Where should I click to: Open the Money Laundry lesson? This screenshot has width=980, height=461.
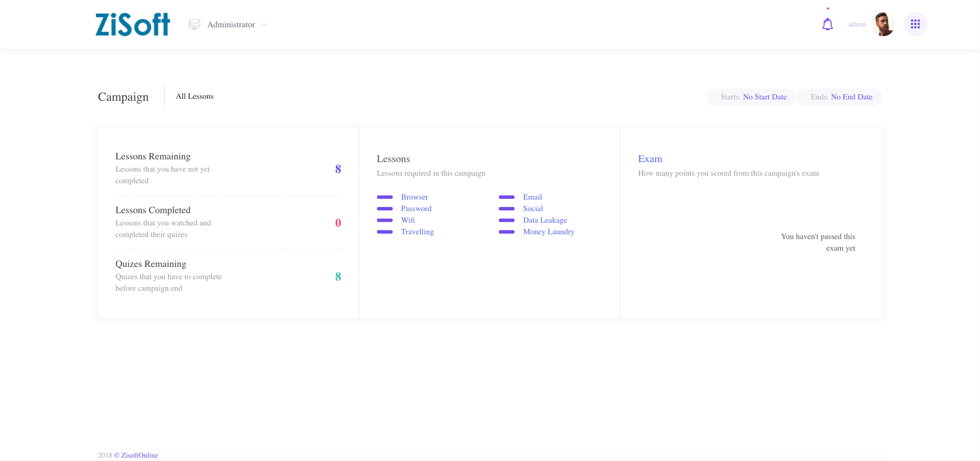[548, 232]
